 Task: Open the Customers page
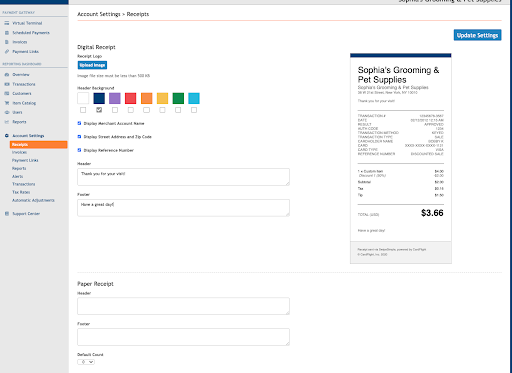click(22, 94)
